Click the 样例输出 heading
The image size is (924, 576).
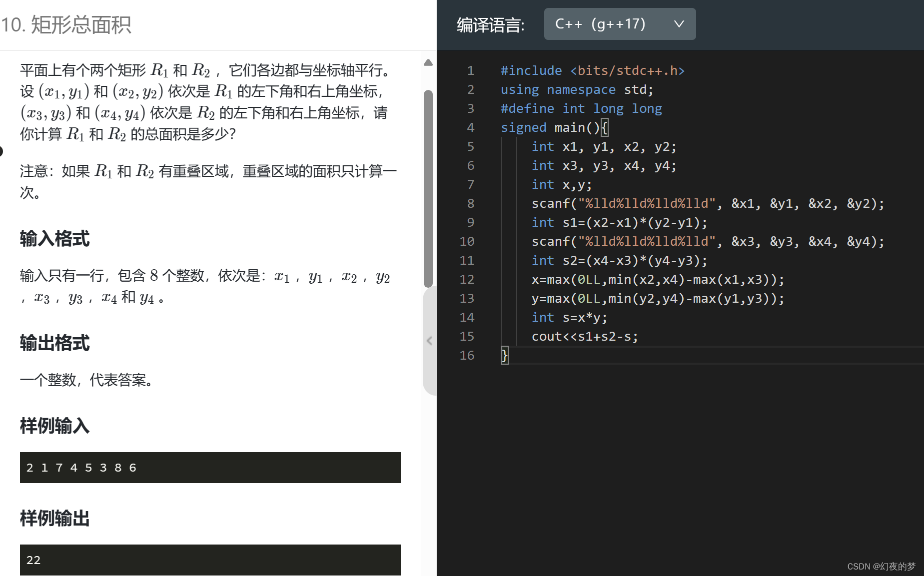point(55,519)
